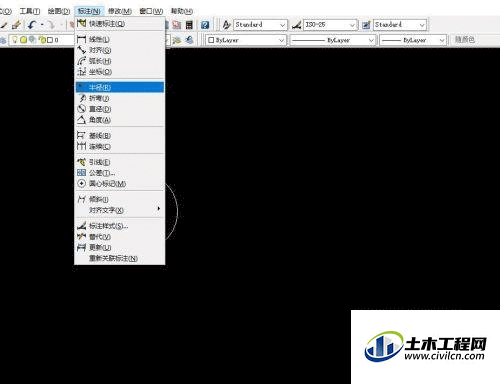The image size is (500, 384).
Task: Click the plot style (随颜色) field
Action: [465, 40]
